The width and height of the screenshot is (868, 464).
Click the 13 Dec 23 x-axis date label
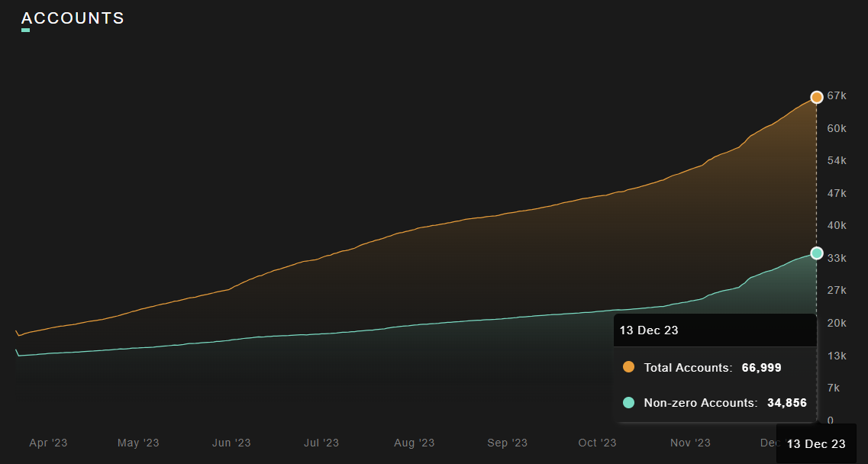tap(816, 444)
